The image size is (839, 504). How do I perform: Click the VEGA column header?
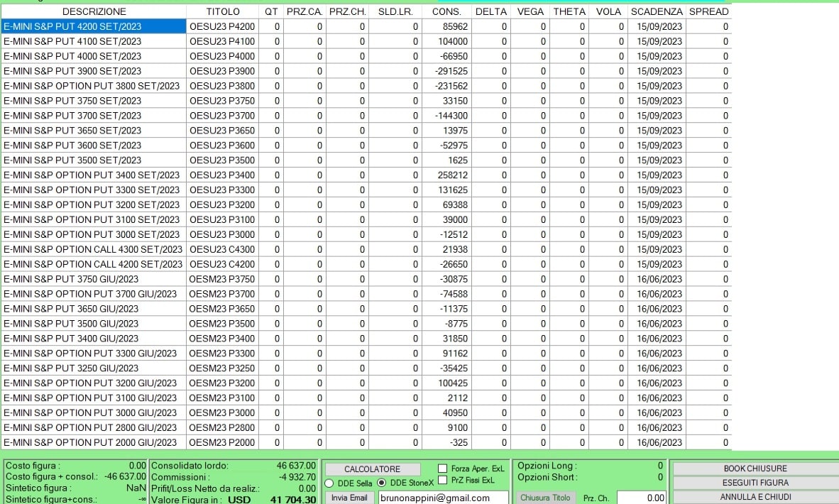click(x=530, y=11)
